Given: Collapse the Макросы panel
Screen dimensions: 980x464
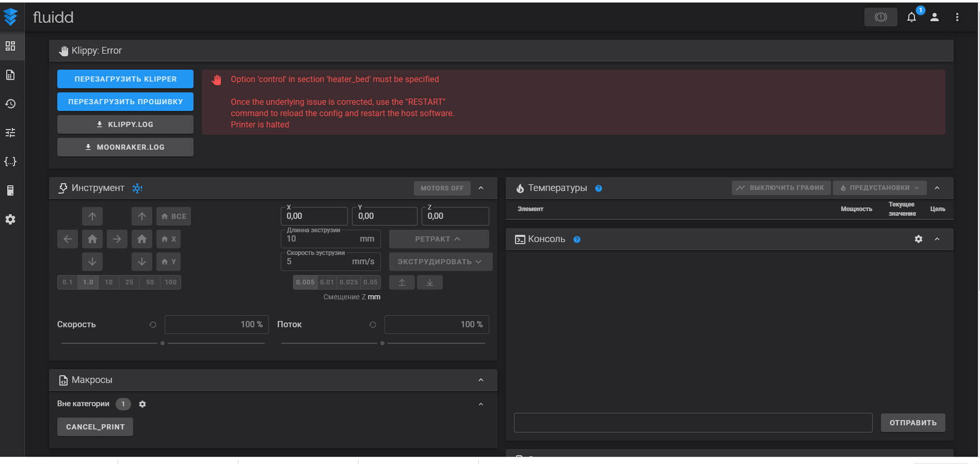Looking at the screenshot, I should click(x=480, y=380).
